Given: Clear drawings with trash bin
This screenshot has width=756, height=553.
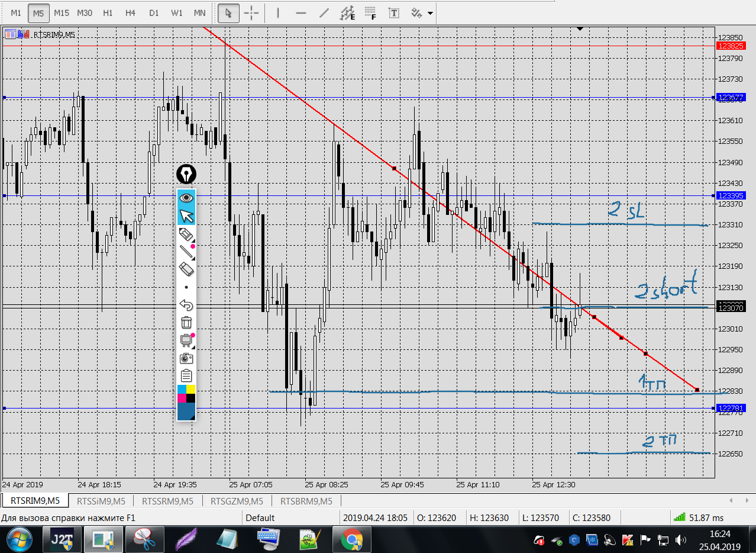Looking at the screenshot, I should (x=186, y=323).
